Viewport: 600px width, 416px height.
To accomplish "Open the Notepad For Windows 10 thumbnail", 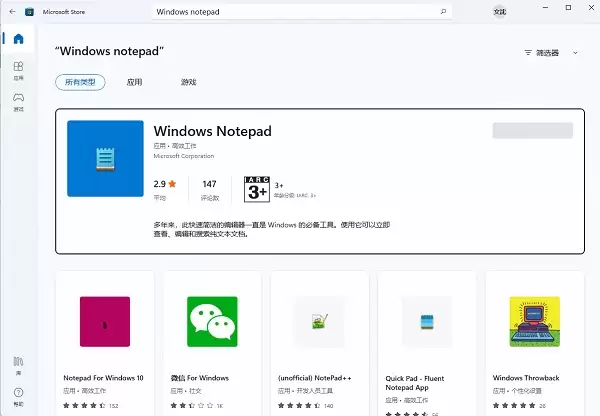I will tap(105, 321).
